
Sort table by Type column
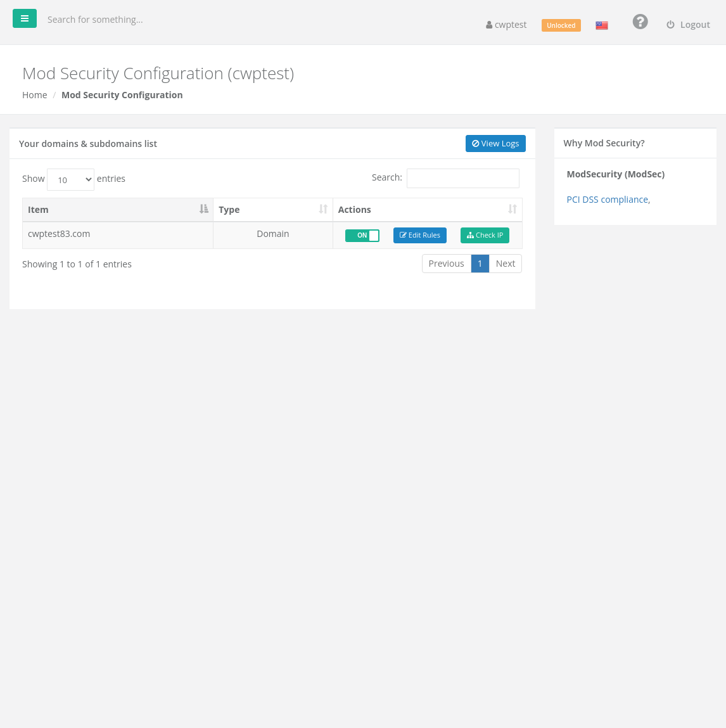point(273,210)
